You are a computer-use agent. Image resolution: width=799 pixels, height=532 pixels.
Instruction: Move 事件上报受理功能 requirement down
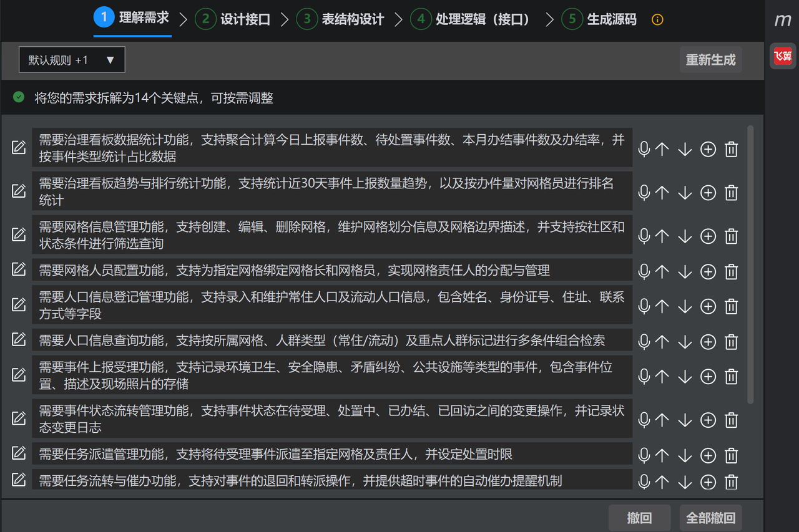[x=685, y=377]
